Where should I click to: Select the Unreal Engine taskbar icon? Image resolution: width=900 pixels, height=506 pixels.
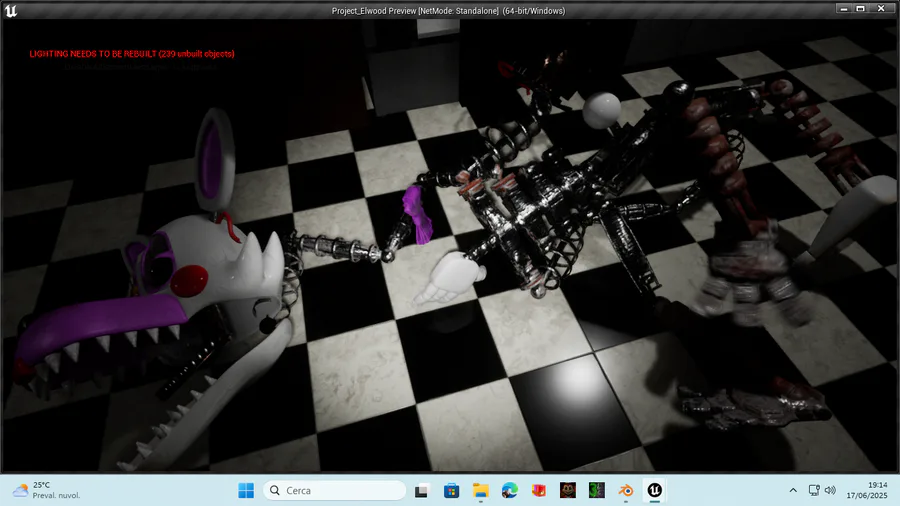tap(655, 491)
